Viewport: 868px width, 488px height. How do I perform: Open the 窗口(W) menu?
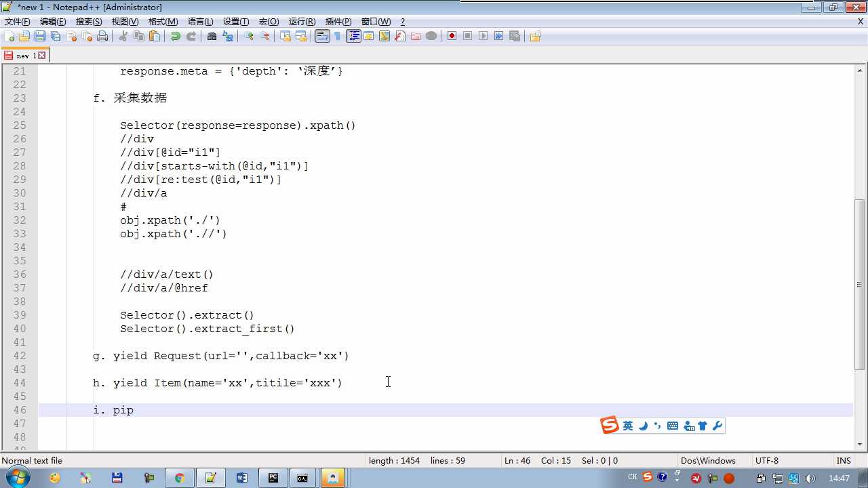pos(376,22)
